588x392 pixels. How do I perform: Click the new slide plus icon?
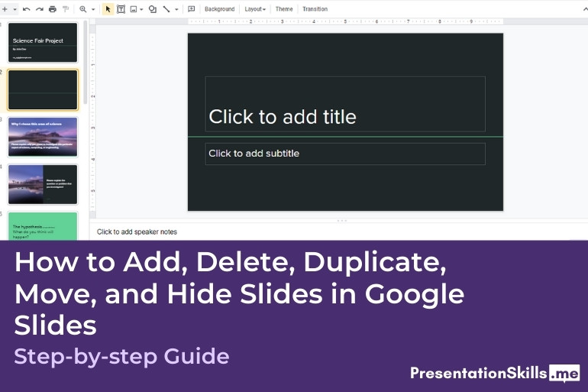(5, 9)
